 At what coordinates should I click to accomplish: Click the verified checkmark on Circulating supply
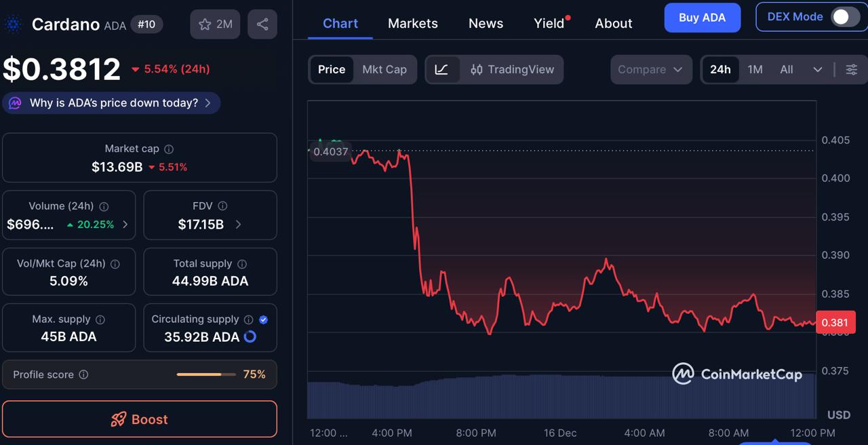click(264, 320)
